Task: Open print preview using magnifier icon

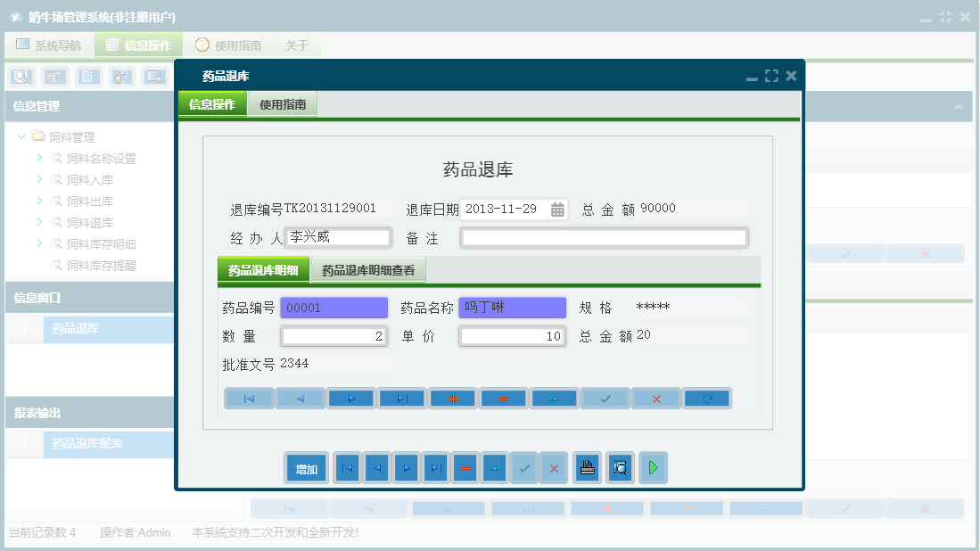Action: click(621, 467)
